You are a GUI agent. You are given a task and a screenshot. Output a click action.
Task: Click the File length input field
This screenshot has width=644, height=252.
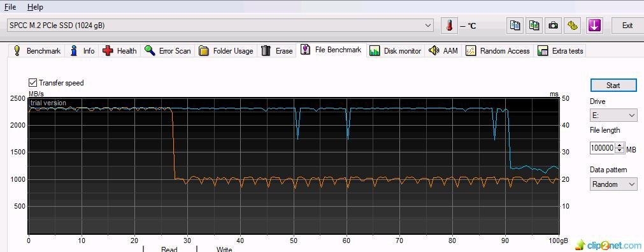[602, 148]
